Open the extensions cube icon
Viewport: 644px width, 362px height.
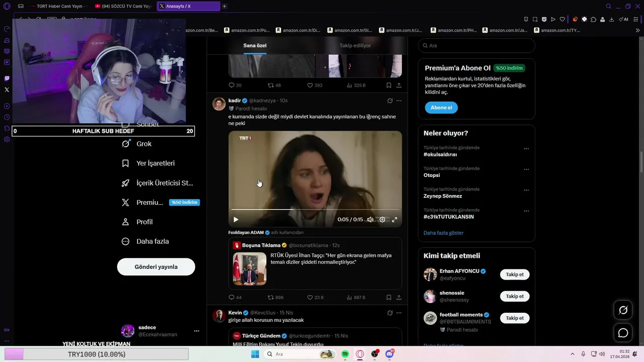click(593, 20)
